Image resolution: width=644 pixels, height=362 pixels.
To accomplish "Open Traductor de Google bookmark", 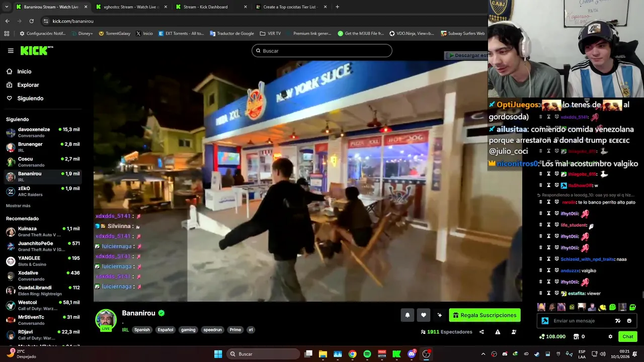I will point(232,34).
